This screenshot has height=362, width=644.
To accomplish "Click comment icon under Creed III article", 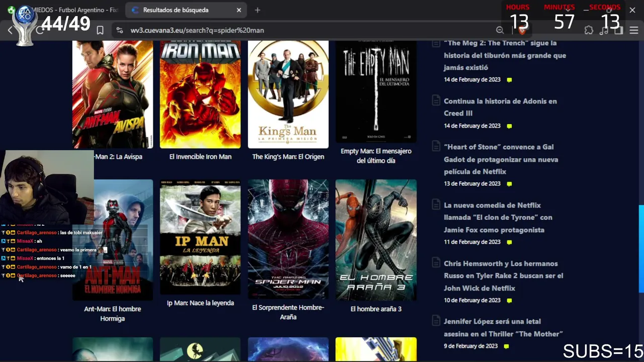I will click(x=509, y=126).
